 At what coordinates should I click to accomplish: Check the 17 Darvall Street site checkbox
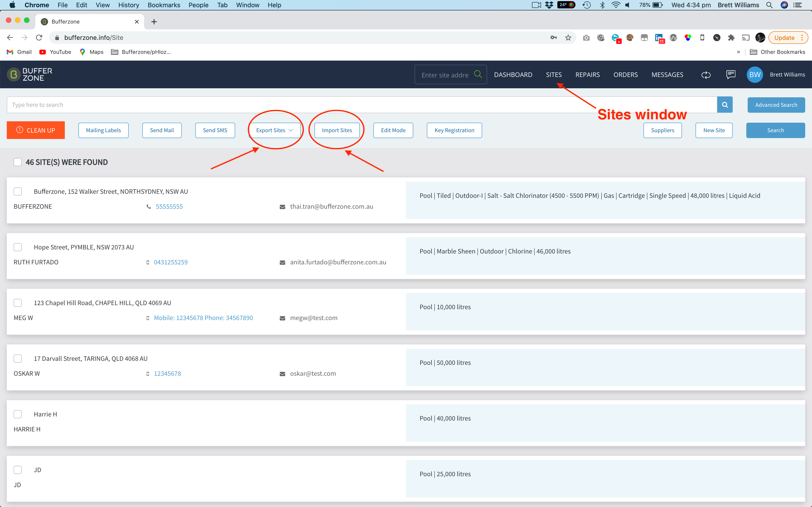pos(18,359)
